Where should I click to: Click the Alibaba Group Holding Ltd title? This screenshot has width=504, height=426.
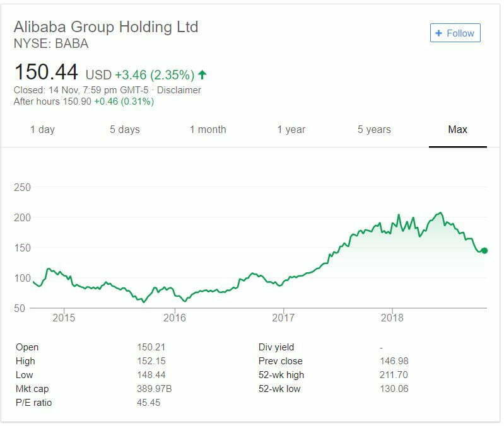tap(106, 27)
